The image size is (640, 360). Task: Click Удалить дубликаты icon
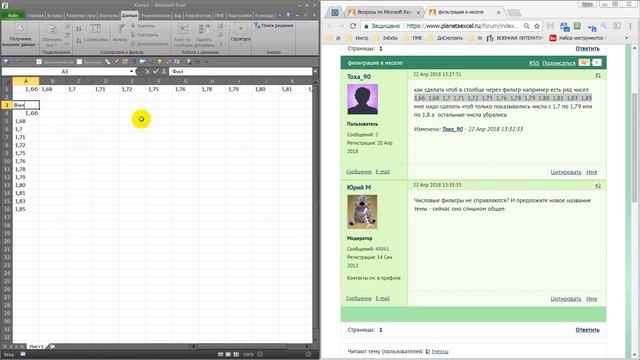tap(204, 29)
